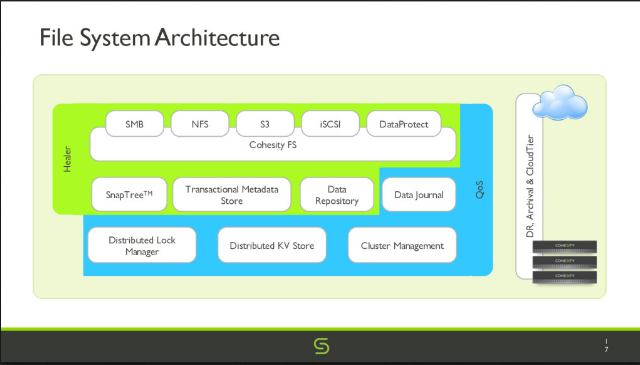
Task: Click the vertical Healer label
Action: pyautogui.click(x=67, y=159)
